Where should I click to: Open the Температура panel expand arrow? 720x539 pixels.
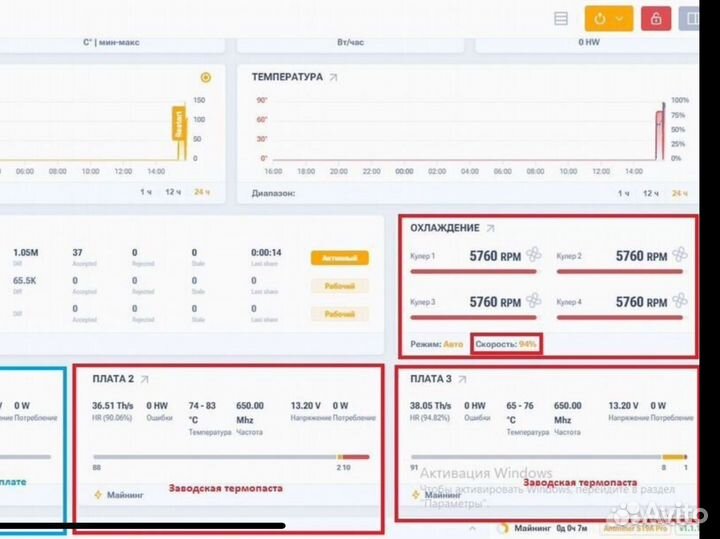333,77
